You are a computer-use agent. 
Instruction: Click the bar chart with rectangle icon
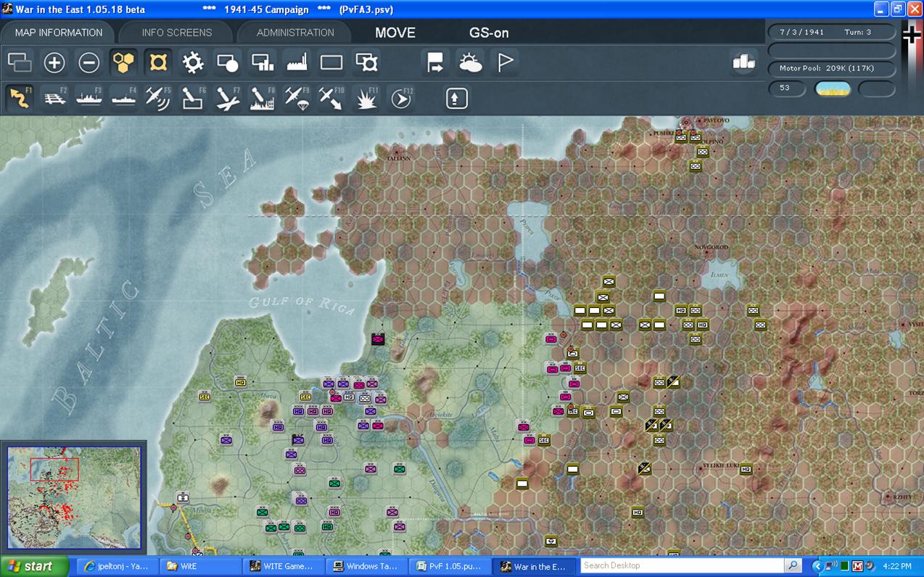tap(263, 62)
